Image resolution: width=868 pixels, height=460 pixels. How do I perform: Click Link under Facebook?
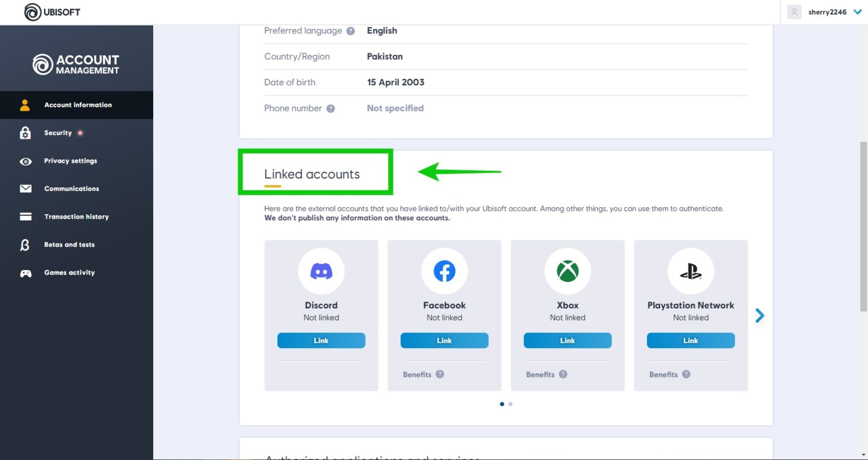444,340
